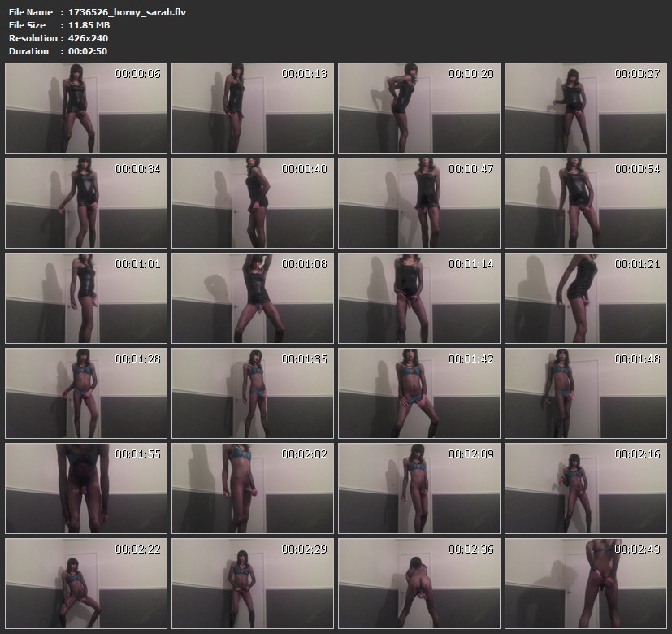Click the 00:01:21 timestamp overlay text
This screenshot has width=672, height=634.
click(x=637, y=264)
